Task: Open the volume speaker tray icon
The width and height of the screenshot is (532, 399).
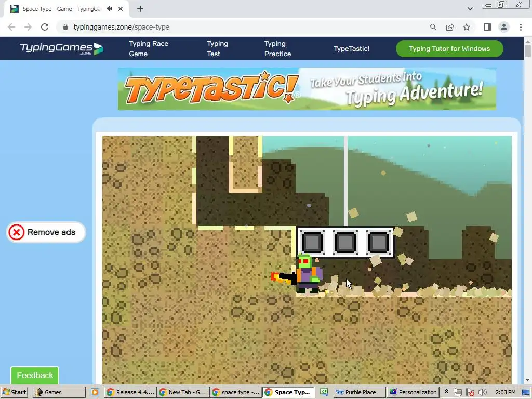Action: click(483, 392)
